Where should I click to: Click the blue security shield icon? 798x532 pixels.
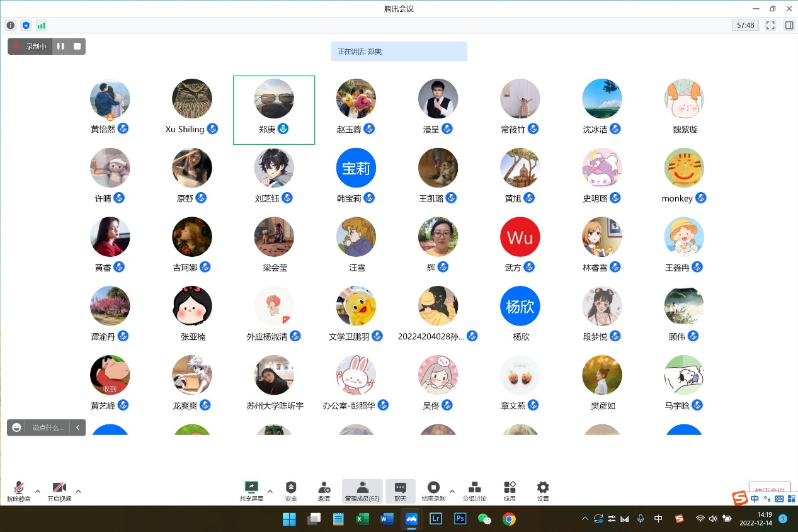point(26,25)
